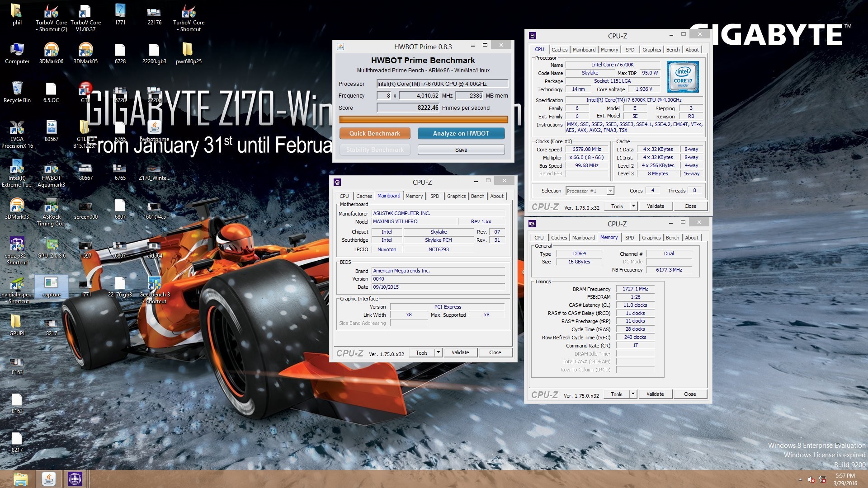Click the Core Speed value 6579.08 MHz
This screenshot has width=868, height=488.
(x=587, y=149)
